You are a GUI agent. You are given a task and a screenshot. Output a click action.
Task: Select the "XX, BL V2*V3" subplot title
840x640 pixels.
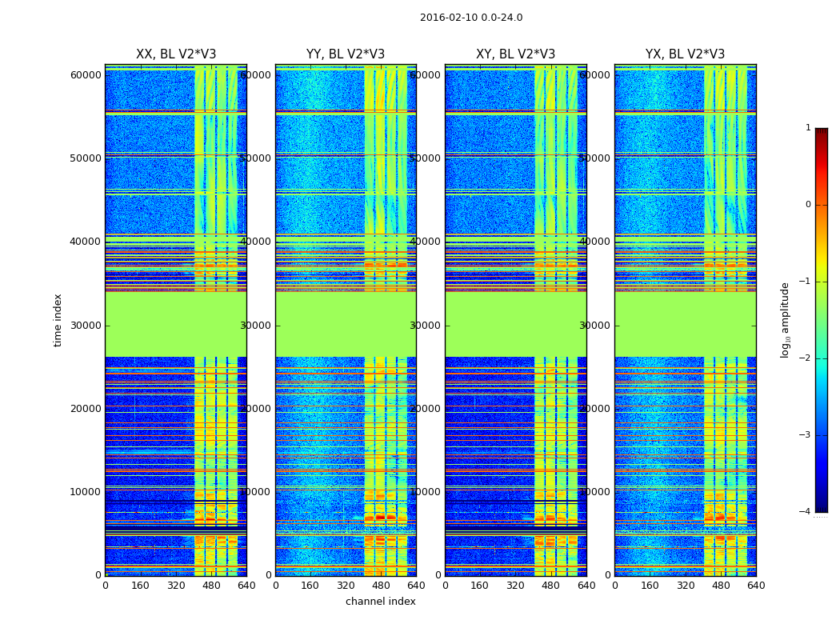pos(176,54)
